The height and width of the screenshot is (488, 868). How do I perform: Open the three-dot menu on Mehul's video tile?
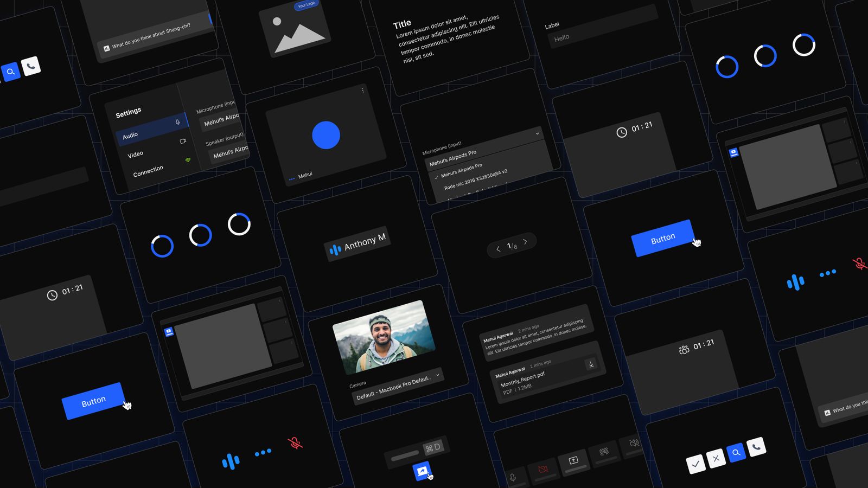coord(361,90)
